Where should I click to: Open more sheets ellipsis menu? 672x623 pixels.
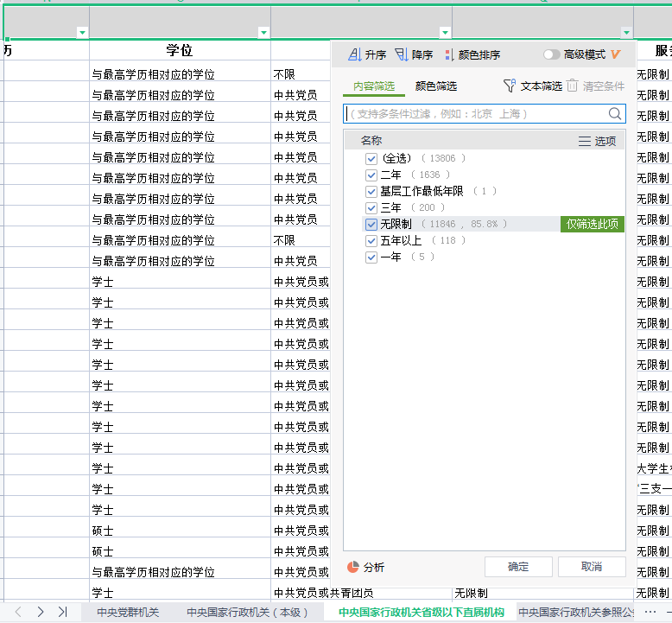coord(650,612)
